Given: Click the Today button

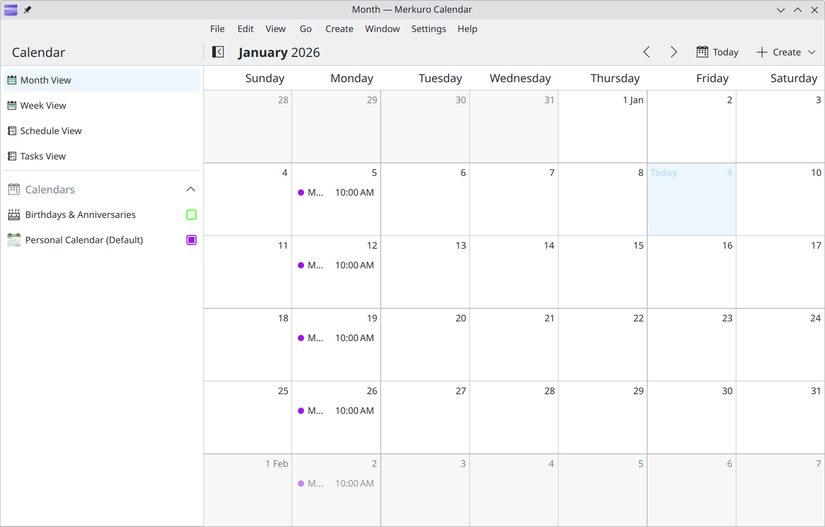Looking at the screenshot, I should pyautogui.click(x=717, y=52).
